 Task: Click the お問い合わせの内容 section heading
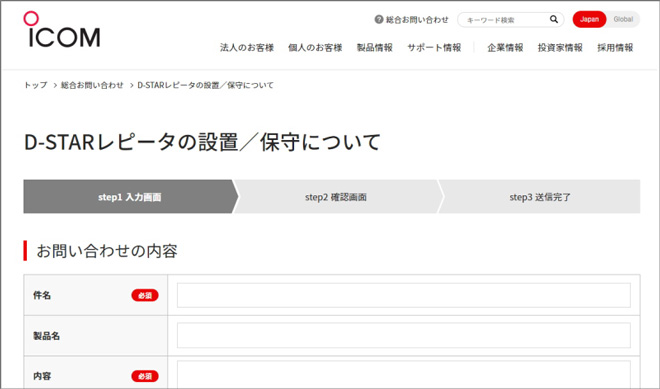(x=107, y=251)
